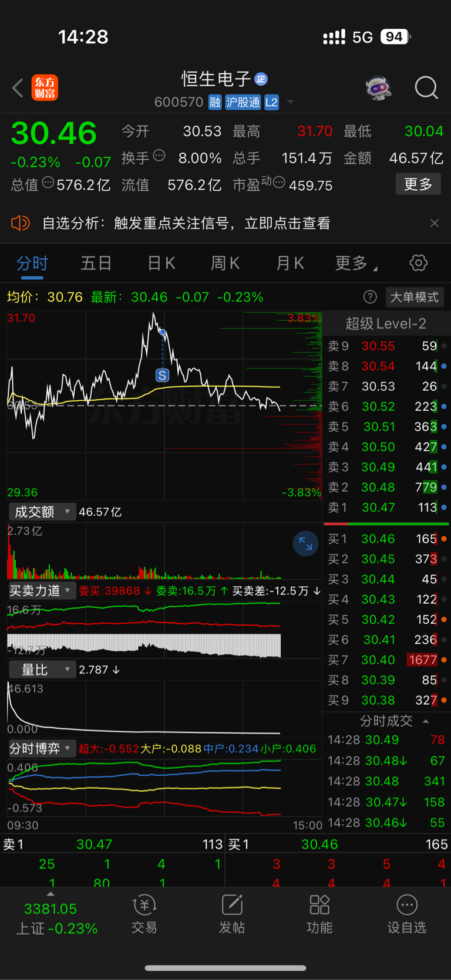
Task: Tap the L2 level tag
Action: (271, 102)
